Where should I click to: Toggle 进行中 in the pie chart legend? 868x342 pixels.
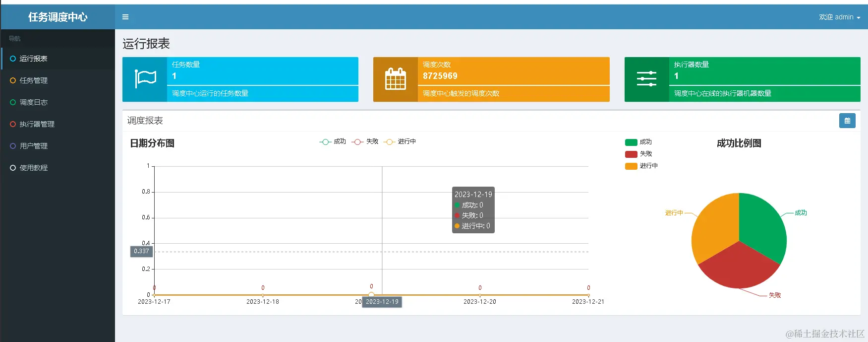pyautogui.click(x=641, y=166)
